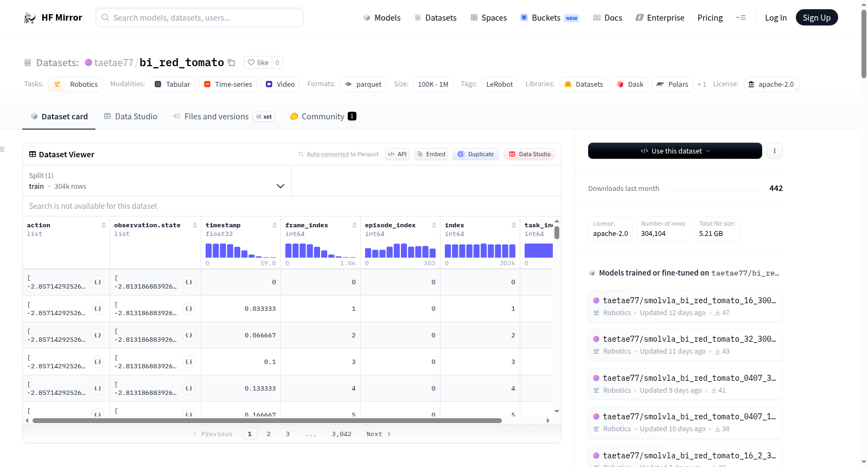Viewport: 868px width, 467px height.
Task: Click the API button
Action: (397, 154)
